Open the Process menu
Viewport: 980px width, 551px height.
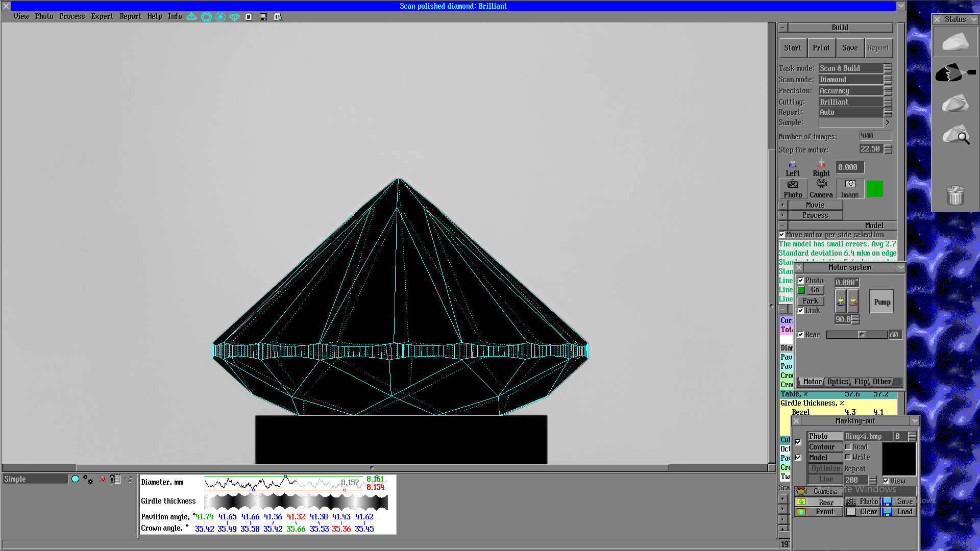click(x=72, y=16)
